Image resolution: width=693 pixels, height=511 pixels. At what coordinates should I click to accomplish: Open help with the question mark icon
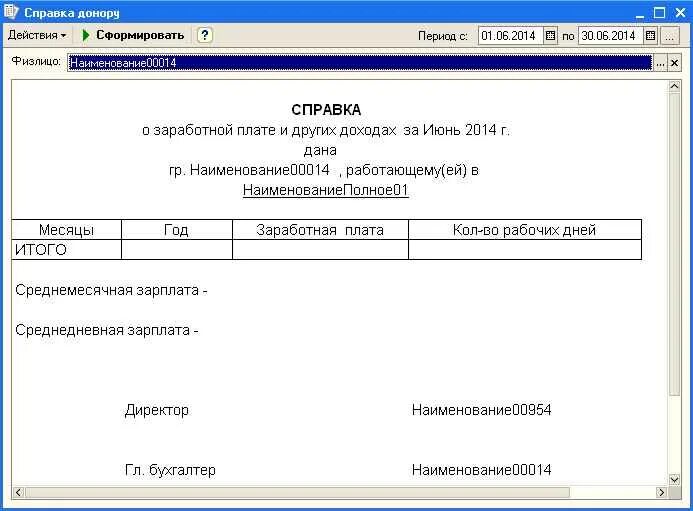tap(204, 35)
